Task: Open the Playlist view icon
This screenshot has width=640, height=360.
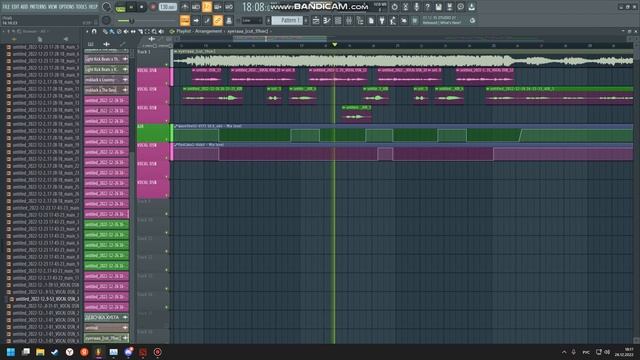Action: [316, 20]
